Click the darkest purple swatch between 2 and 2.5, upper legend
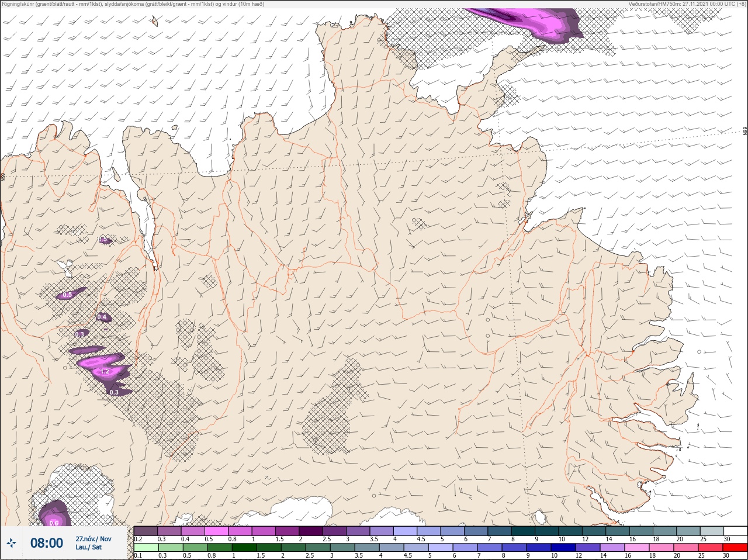The image size is (748, 560). coord(311,531)
